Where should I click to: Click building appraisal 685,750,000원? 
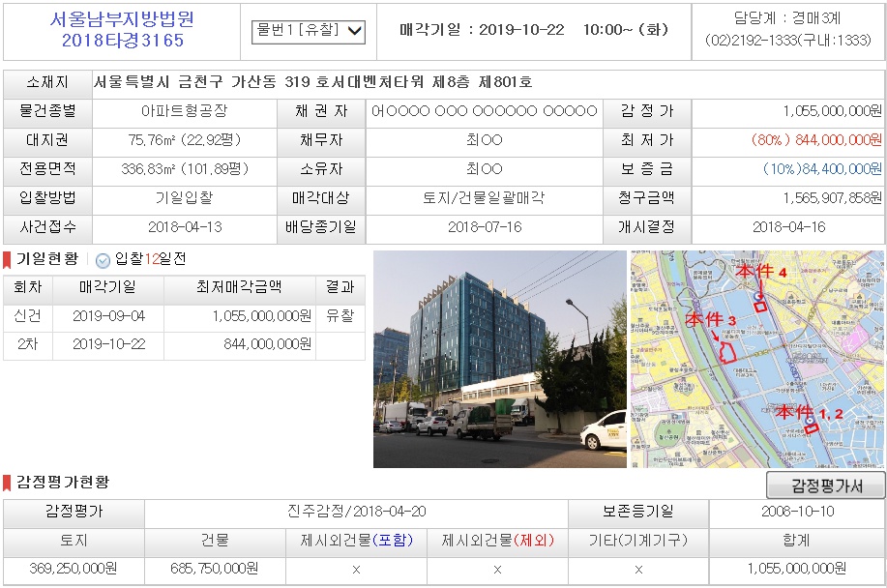coord(215,569)
